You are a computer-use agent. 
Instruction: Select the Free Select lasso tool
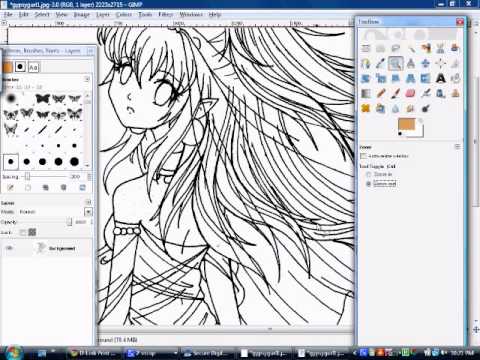click(x=395, y=48)
